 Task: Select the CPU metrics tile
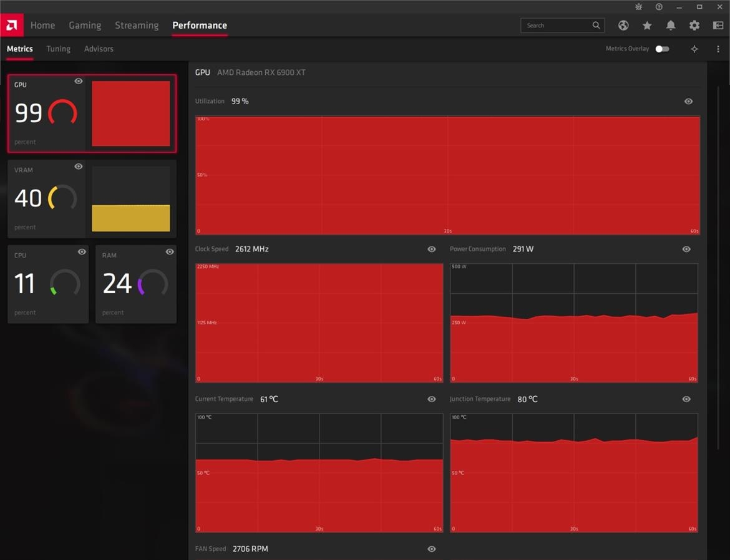[48, 284]
